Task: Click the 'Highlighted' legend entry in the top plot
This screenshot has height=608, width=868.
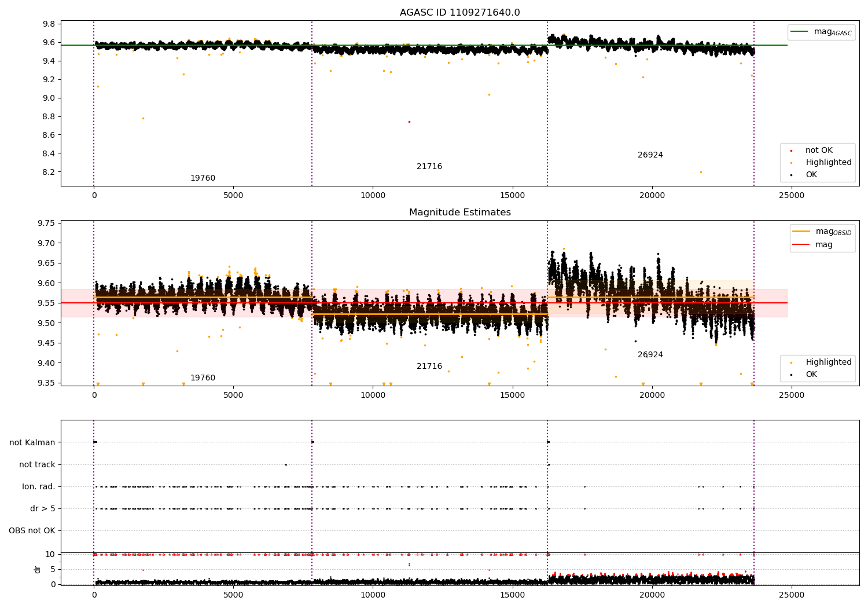Action: pos(821,163)
